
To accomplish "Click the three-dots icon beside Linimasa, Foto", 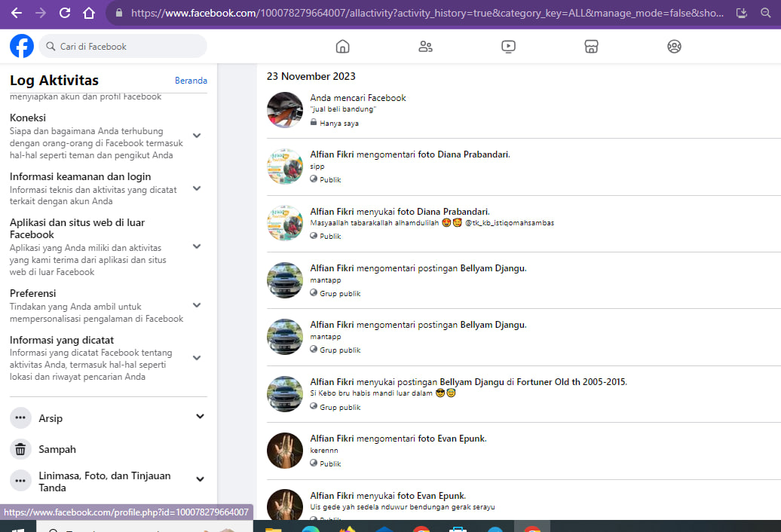I will (x=20, y=481).
